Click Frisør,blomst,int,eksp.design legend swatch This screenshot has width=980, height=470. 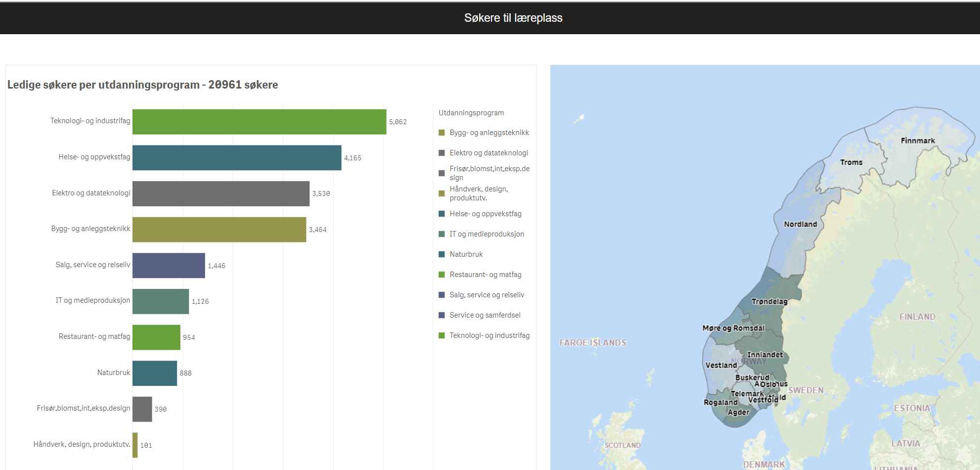pos(442,173)
